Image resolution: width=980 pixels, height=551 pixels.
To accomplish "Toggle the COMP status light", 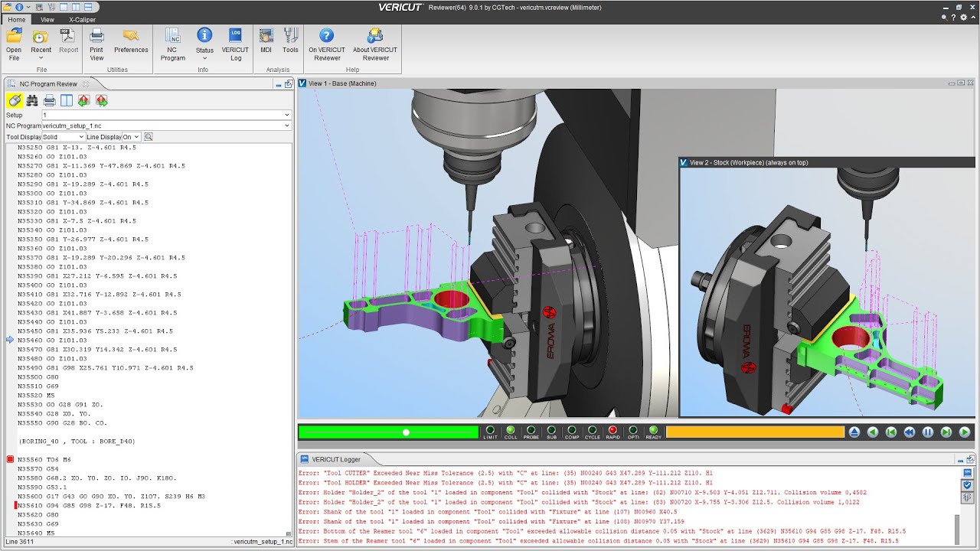I will coord(572,431).
